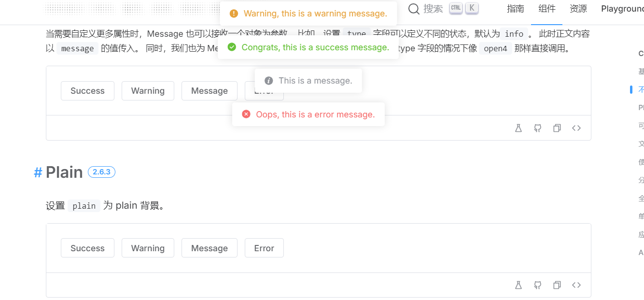Click the Success button in first demo
This screenshot has height=300, width=644.
pyautogui.click(x=87, y=91)
